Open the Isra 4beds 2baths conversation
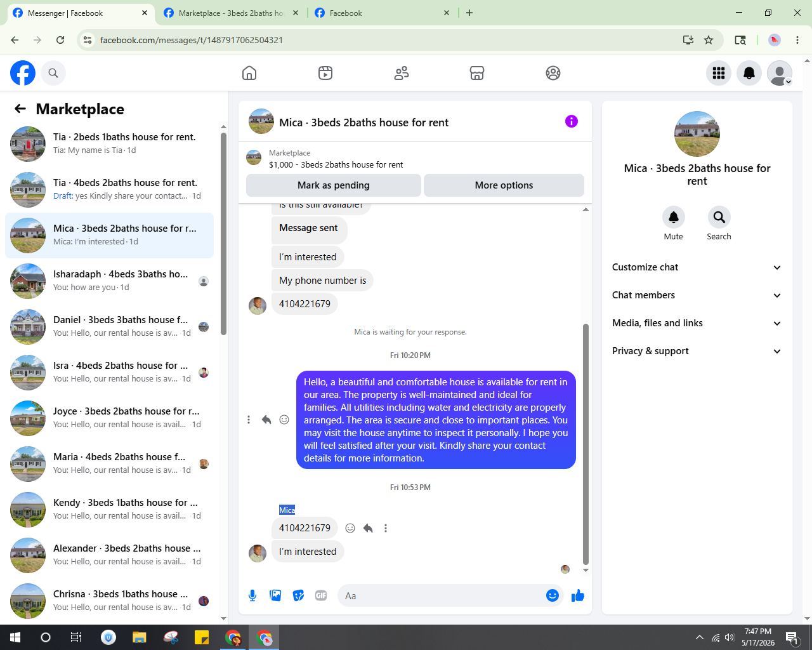This screenshot has height=650, width=812. pyautogui.click(x=109, y=373)
